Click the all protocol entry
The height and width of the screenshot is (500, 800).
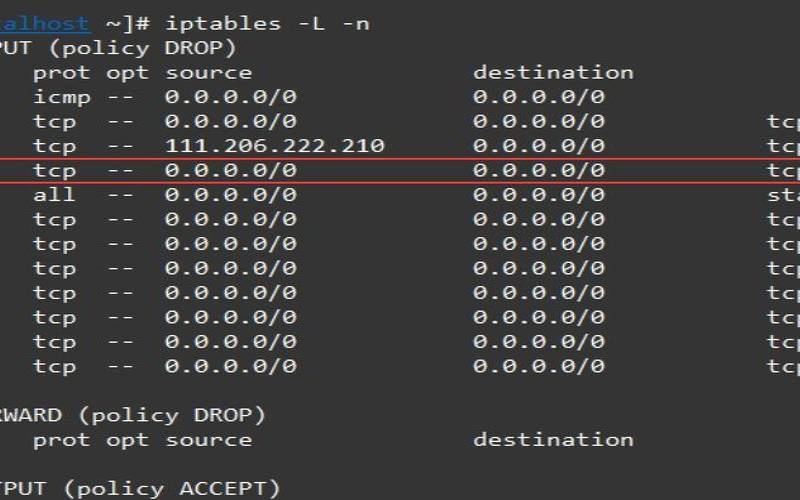(x=54, y=195)
